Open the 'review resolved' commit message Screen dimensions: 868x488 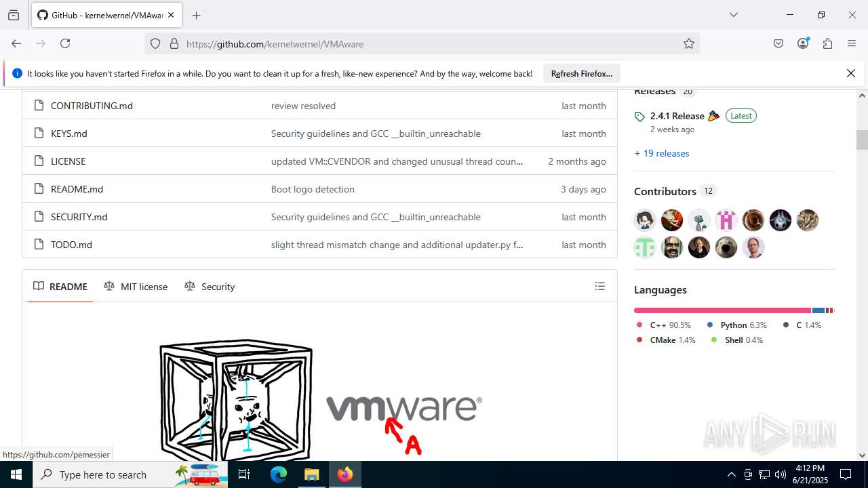coord(303,106)
